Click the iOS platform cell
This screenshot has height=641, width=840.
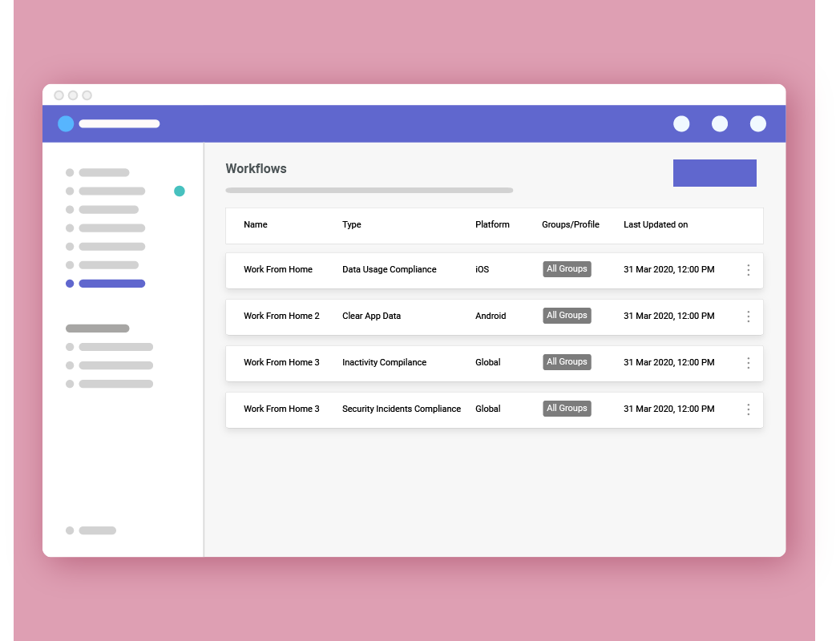tap(483, 269)
